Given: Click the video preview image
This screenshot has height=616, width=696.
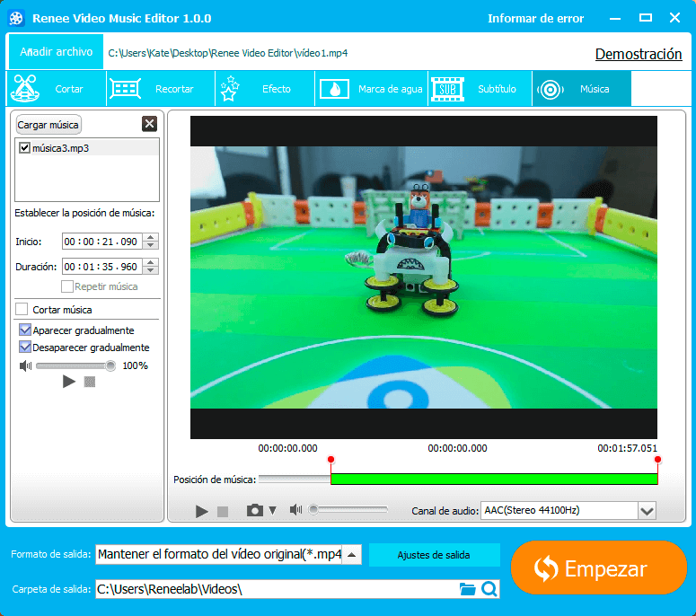Looking at the screenshot, I should [424, 277].
